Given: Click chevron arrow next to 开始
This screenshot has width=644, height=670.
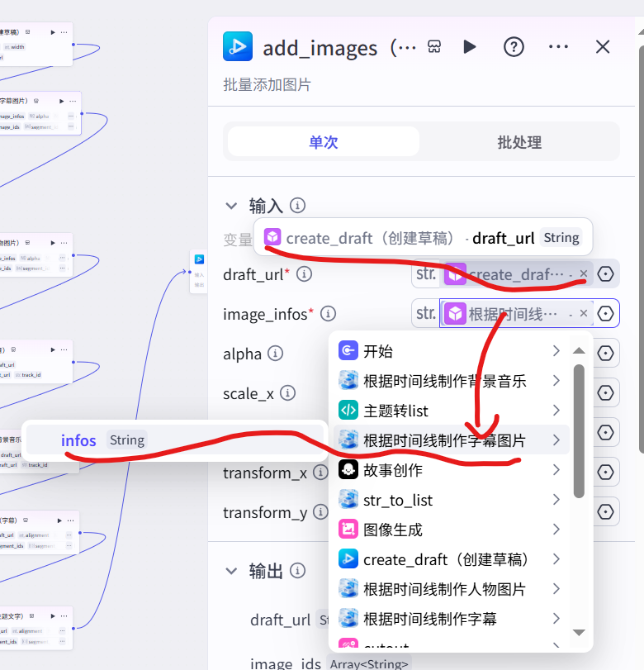Looking at the screenshot, I should click(556, 351).
